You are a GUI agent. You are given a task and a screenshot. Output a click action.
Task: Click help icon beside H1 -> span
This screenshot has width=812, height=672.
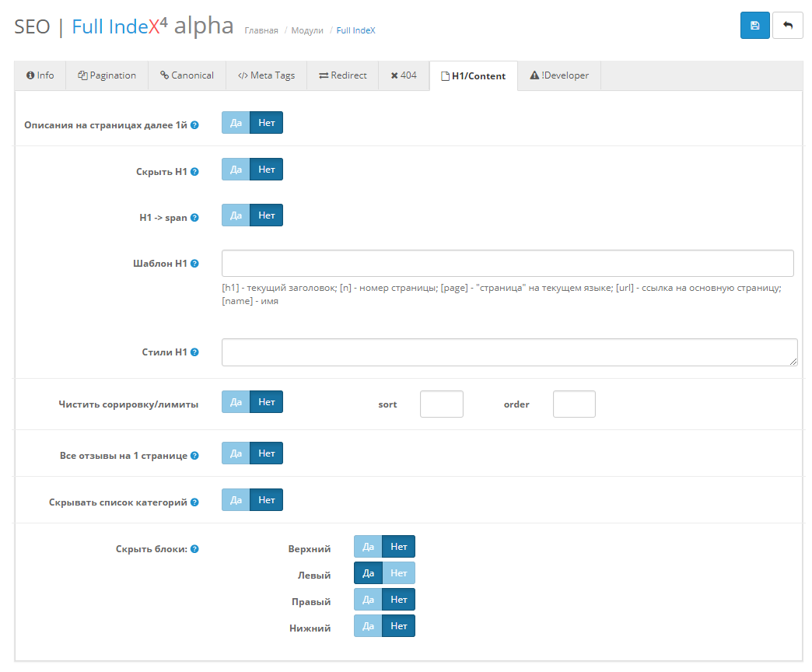[x=194, y=218]
